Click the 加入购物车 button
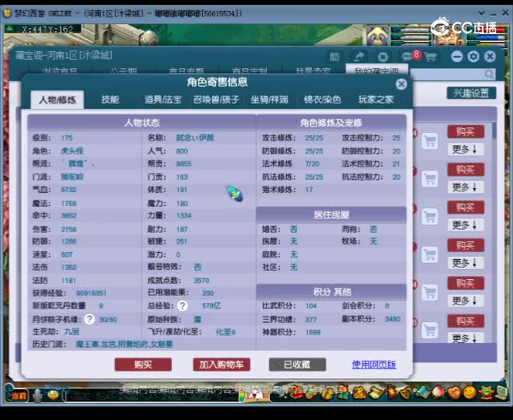The image size is (513, 420). tap(222, 364)
